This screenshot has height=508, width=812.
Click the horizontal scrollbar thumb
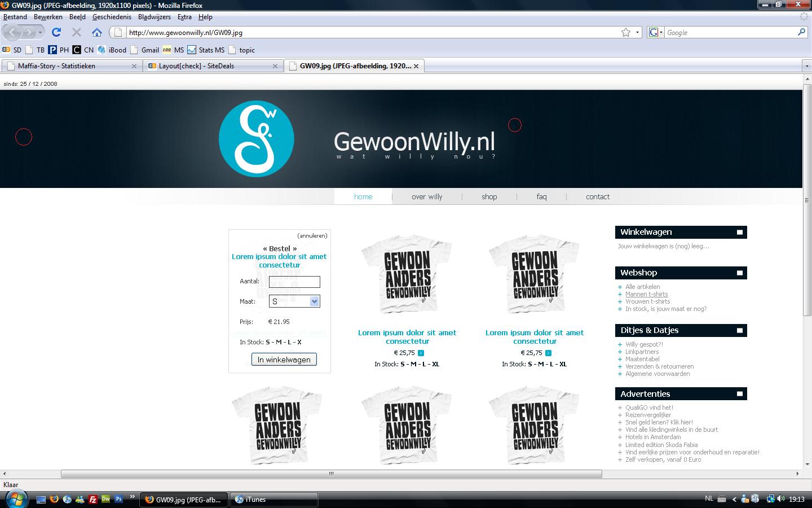[x=331, y=474]
